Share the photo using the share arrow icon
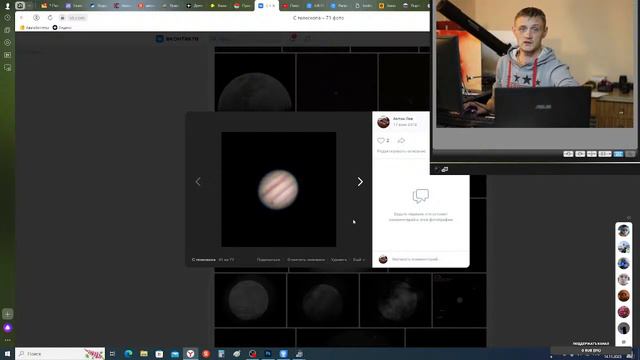 point(401,140)
